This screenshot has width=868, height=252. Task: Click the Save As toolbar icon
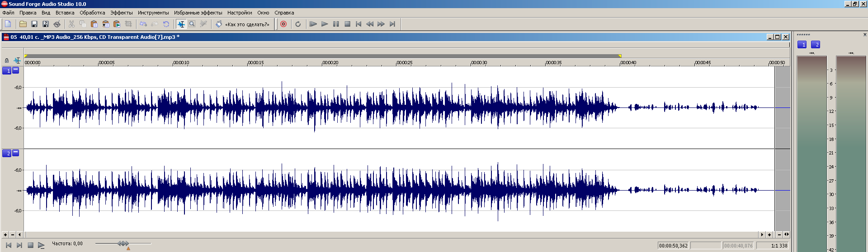pos(46,24)
